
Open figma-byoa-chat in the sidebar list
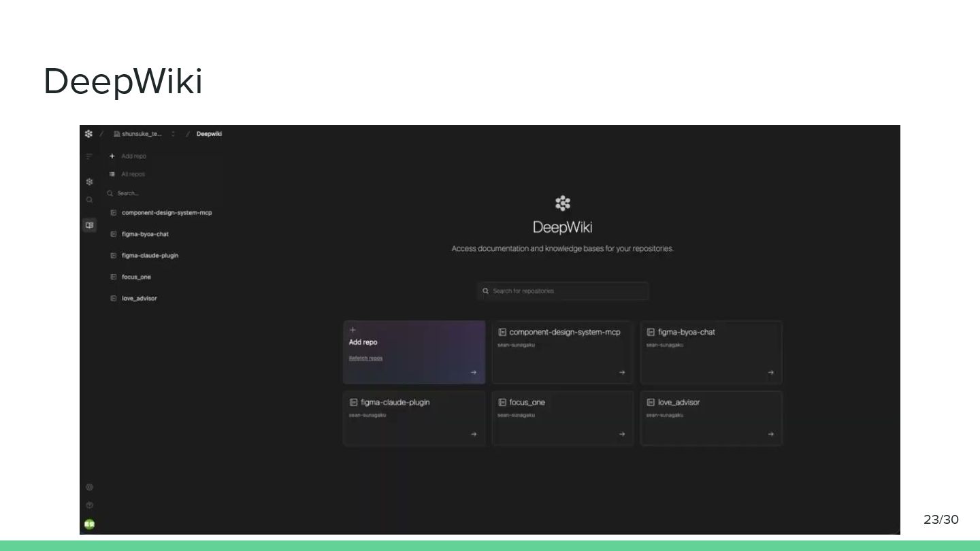[x=140, y=234]
